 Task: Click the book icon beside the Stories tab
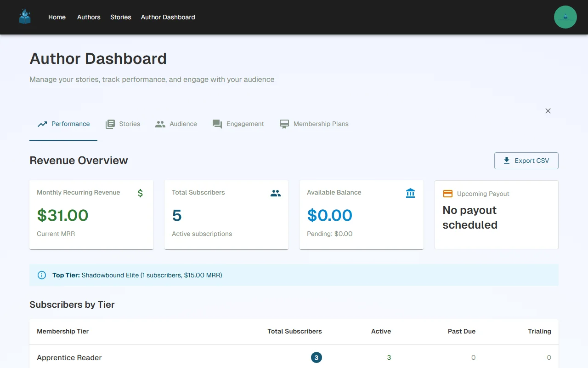point(110,124)
